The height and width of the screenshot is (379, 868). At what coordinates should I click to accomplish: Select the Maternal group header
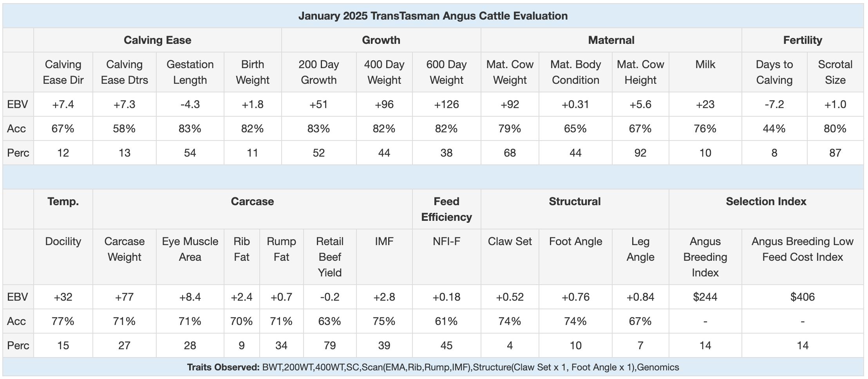point(611,40)
